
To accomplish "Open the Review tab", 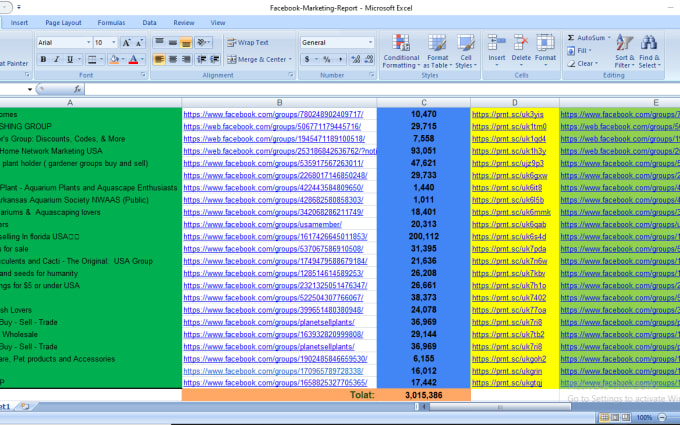I will tap(184, 23).
